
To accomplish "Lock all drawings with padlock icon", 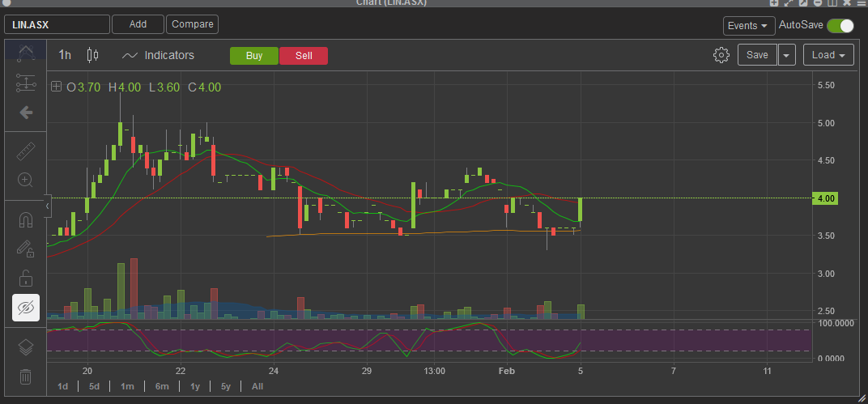I will 25,278.
